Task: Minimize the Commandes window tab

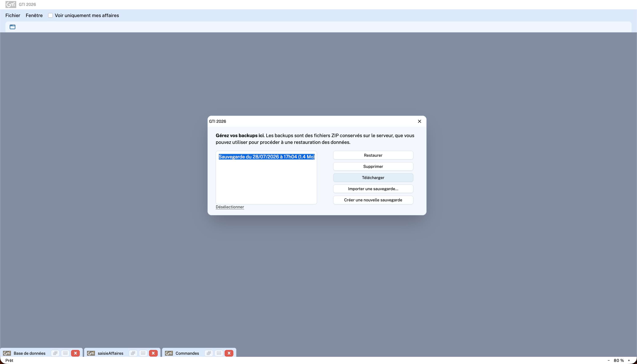Action: (x=219, y=353)
